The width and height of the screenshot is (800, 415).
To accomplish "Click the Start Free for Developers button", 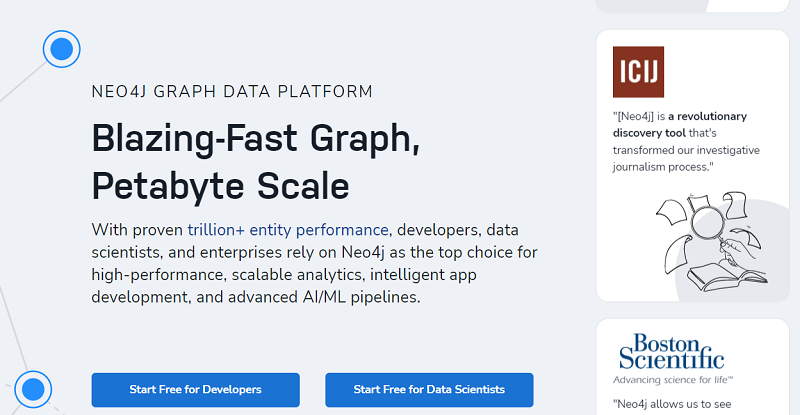I will point(195,389).
